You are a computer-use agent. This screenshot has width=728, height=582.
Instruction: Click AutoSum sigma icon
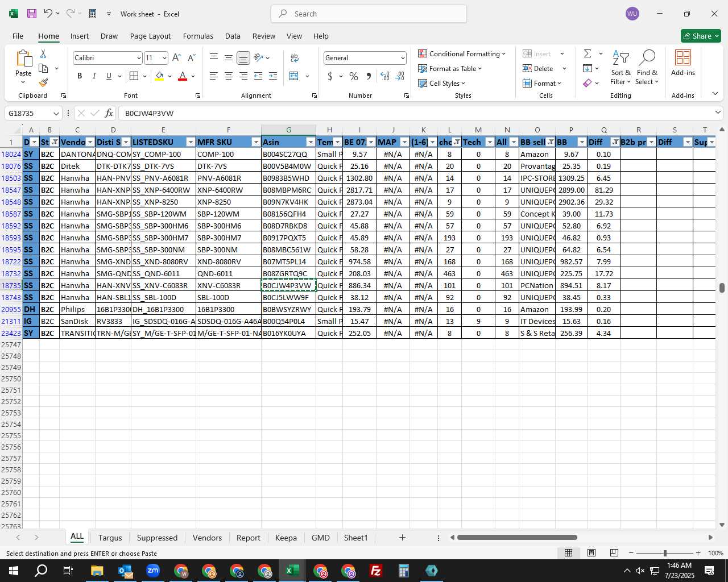[588, 53]
